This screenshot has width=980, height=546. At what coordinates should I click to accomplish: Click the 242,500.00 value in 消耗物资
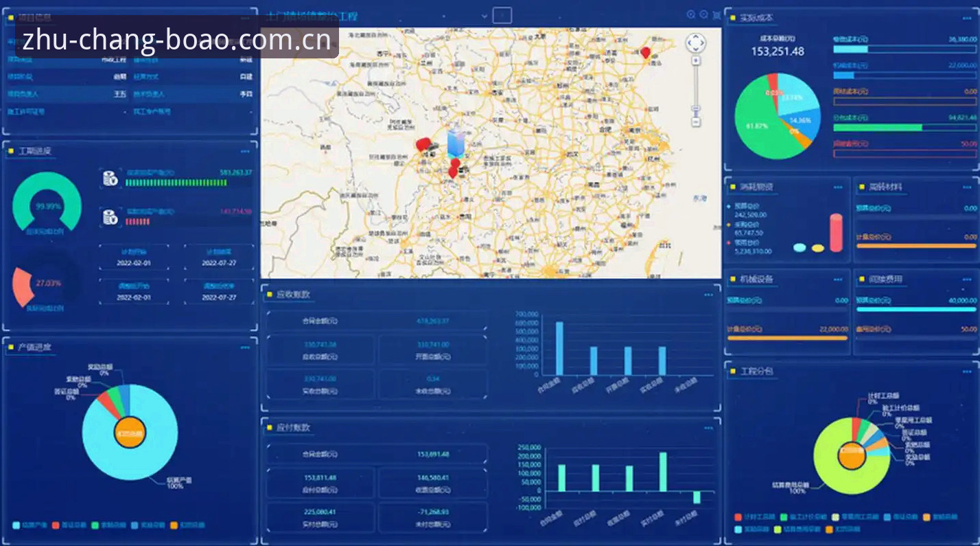749,215
